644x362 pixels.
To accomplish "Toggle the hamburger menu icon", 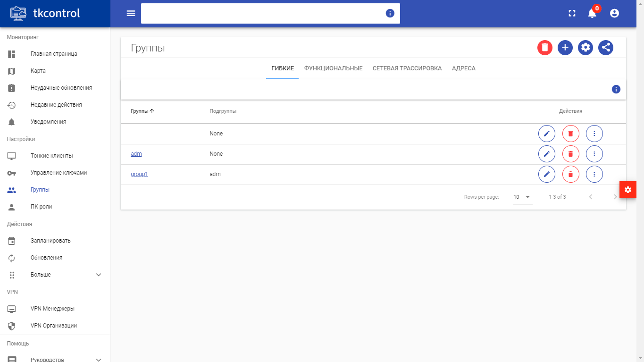I will click(131, 13).
